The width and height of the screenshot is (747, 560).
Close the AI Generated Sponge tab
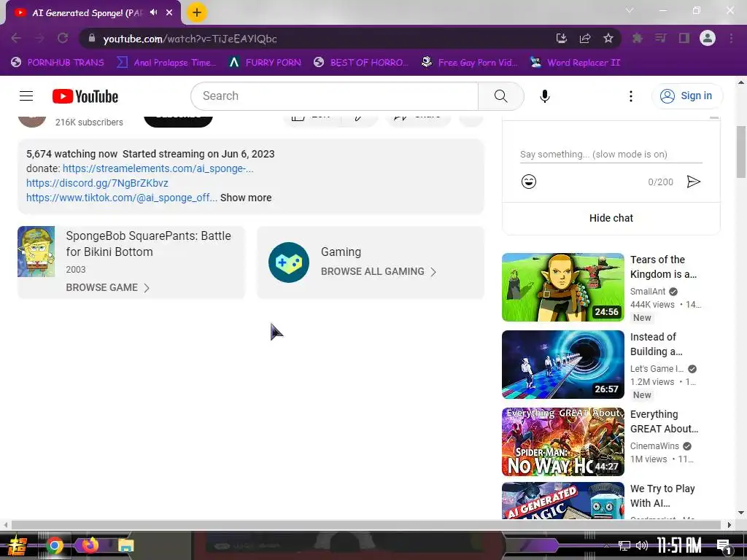tap(169, 13)
